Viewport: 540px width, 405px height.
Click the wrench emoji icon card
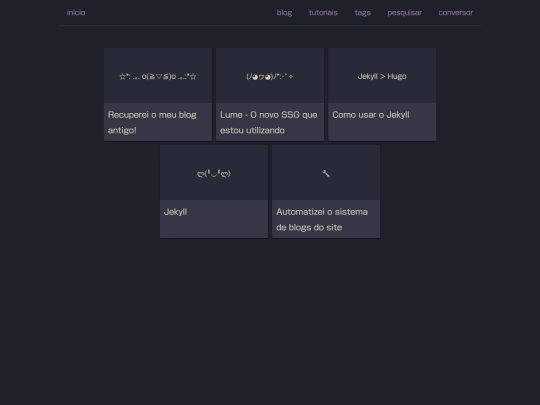click(326, 173)
